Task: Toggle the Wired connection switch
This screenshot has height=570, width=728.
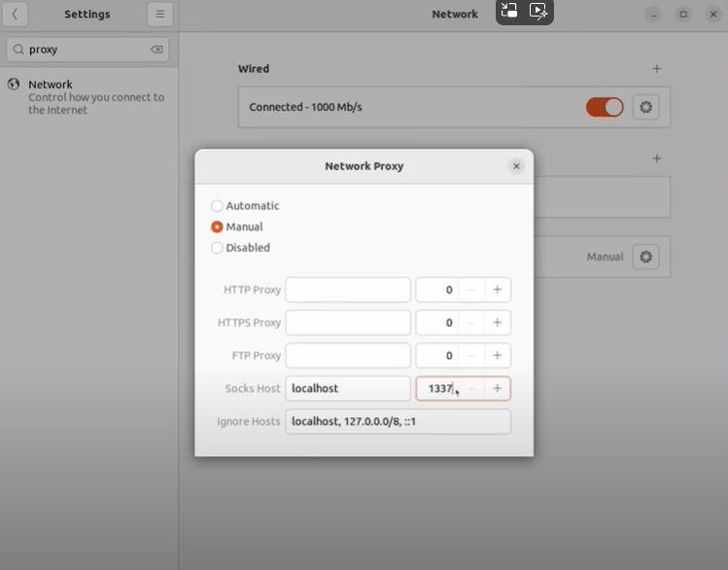Action: 604,107
